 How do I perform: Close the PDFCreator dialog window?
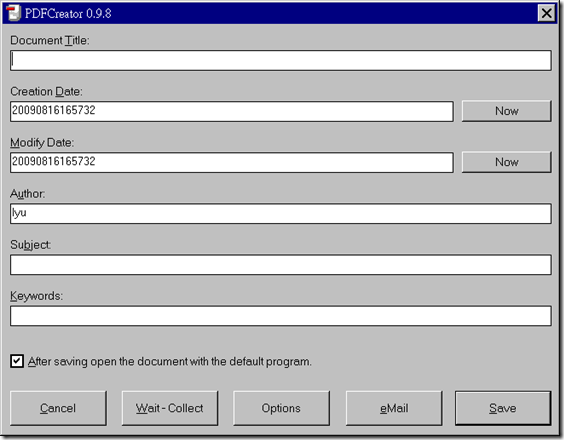coord(546,13)
